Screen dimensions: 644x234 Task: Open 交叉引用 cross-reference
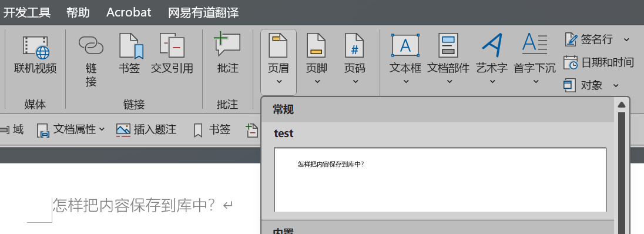tap(172, 54)
